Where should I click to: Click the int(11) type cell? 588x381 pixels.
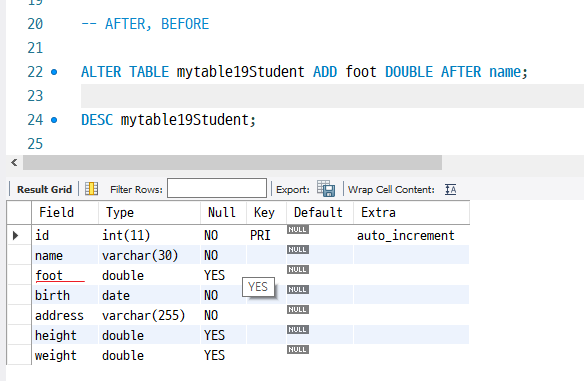pos(149,236)
